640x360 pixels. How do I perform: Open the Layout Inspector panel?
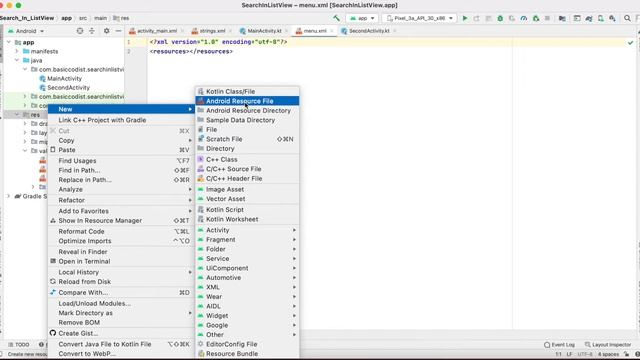(x=608, y=345)
